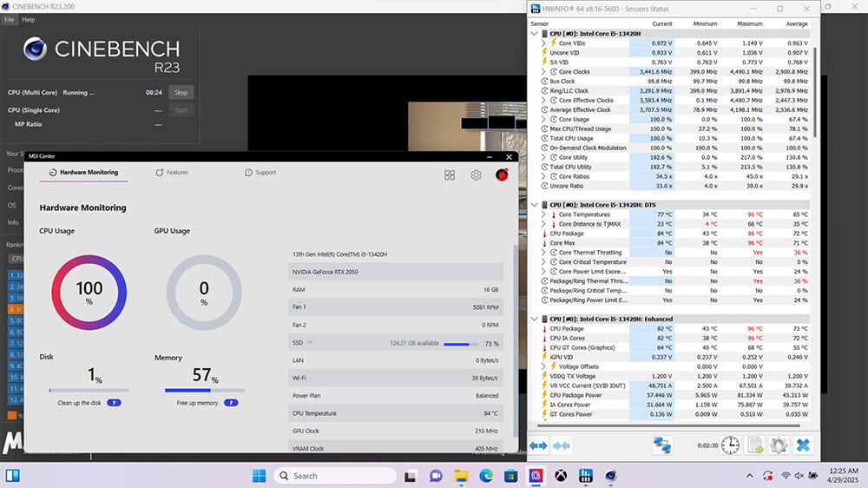
Task: Click the Memory usage bar
Action: click(x=204, y=391)
